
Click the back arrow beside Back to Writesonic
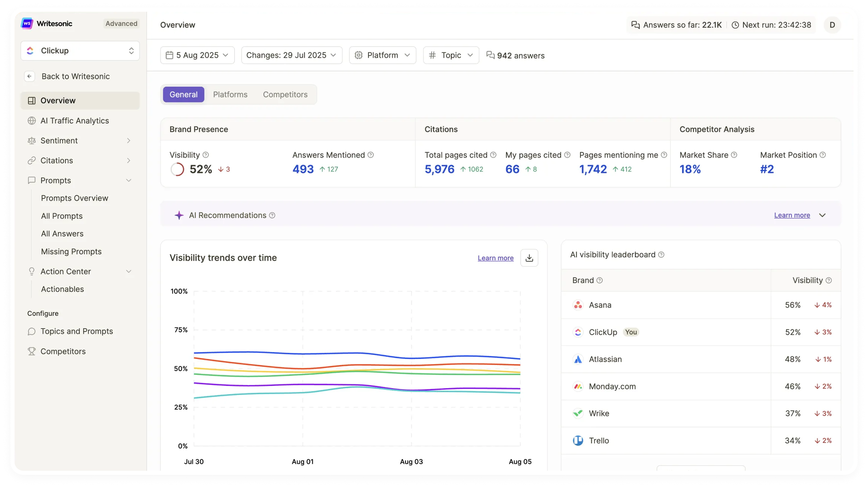click(x=30, y=76)
